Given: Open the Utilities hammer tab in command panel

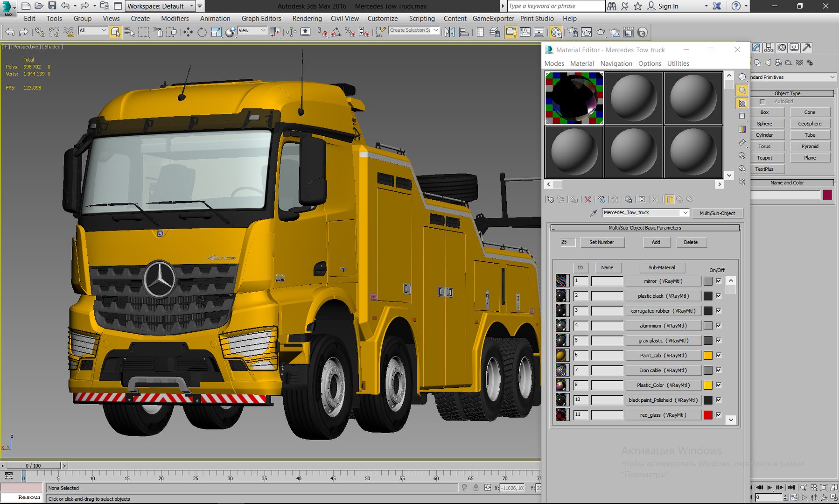Looking at the screenshot, I should click(x=807, y=47).
